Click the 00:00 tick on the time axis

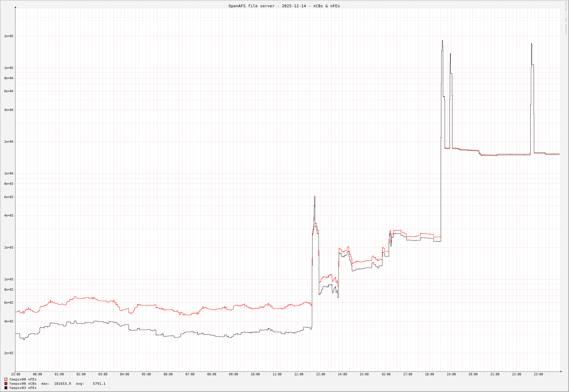click(38, 374)
